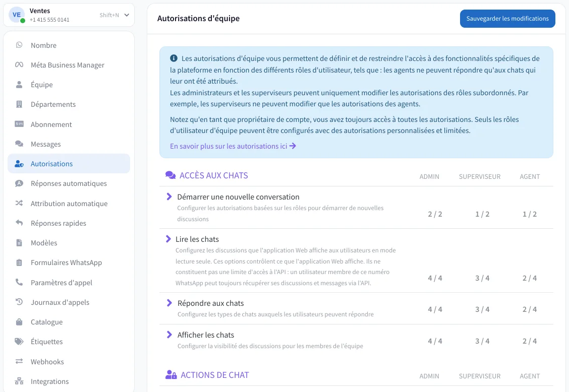Click the shuffle icon for Attribution automatique
The height and width of the screenshot is (392, 569).
click(x=19, y=203)
